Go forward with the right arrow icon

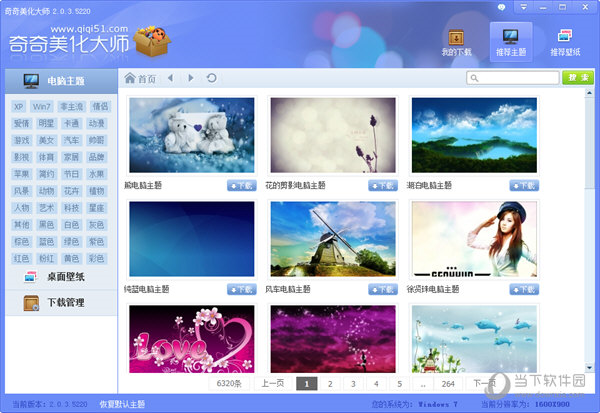pyautogui.click(x=191, y=78)
